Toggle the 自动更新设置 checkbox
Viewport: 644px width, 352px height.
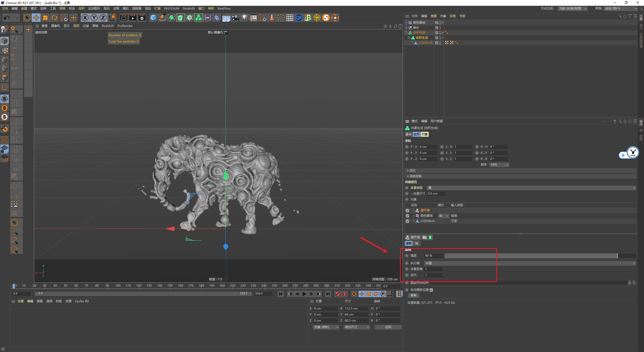pos(431,290)
